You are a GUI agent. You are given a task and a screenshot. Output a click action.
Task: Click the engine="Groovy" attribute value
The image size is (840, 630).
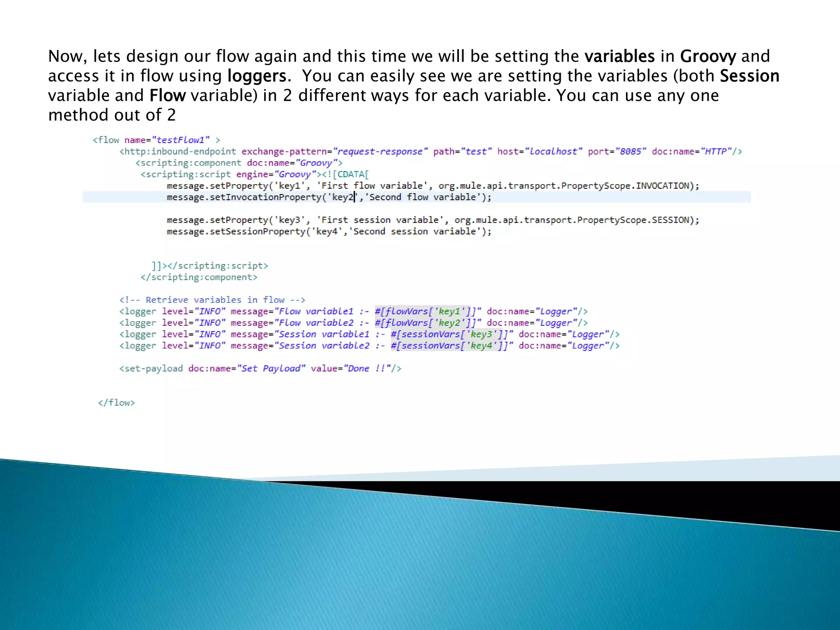295,175
